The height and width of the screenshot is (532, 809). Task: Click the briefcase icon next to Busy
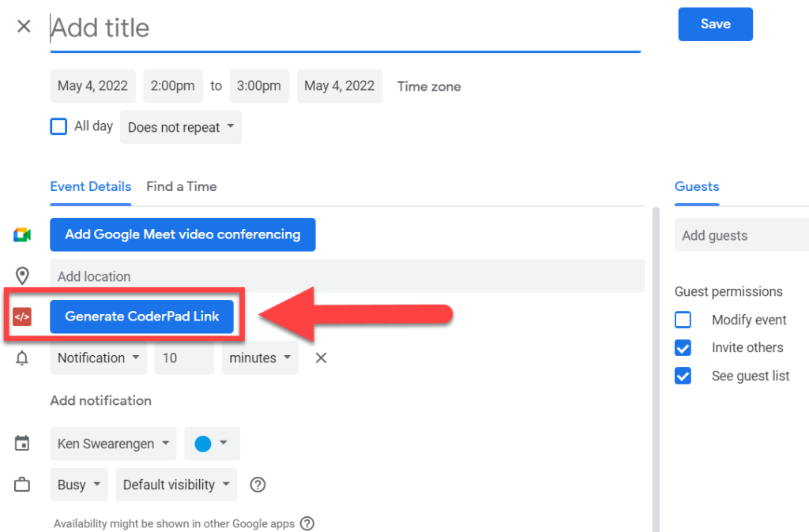(22, 484)
